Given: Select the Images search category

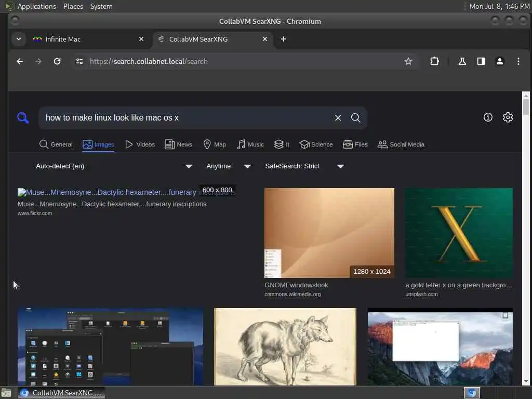Looking at the screenshot, I should (98, 144).
